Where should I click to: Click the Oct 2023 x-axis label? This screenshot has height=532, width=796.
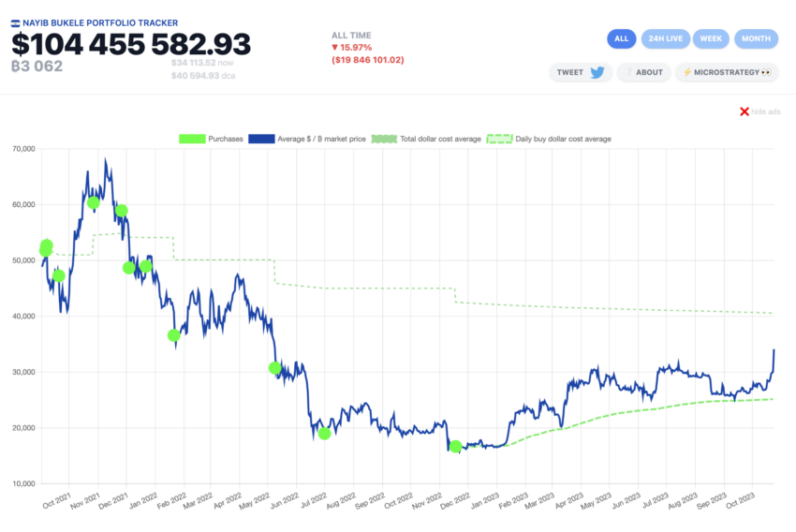coord(741,500)
